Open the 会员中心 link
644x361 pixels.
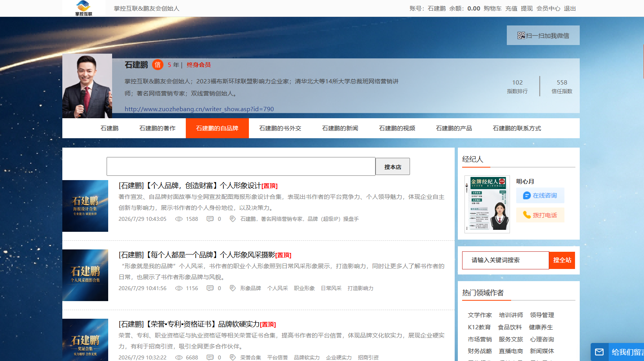coord(548,9)
